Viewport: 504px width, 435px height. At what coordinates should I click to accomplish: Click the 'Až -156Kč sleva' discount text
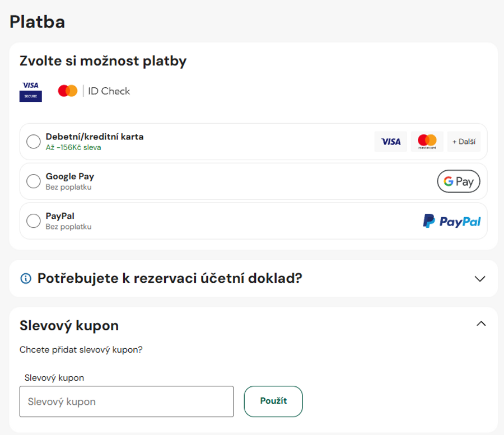73,148
